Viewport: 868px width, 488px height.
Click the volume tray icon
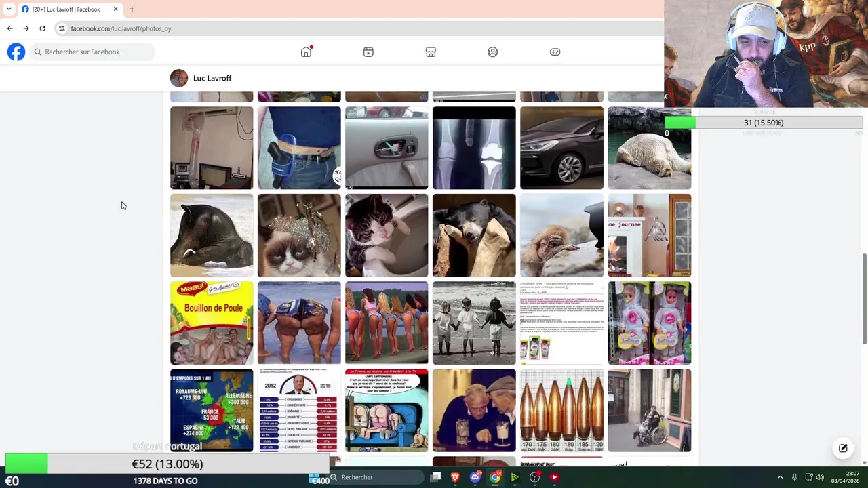click(820, 477)
